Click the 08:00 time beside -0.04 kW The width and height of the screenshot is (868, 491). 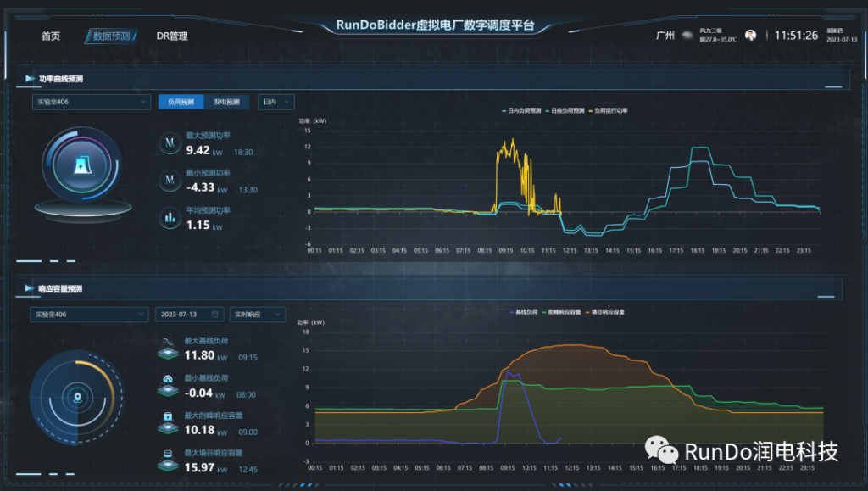[246, 394]
